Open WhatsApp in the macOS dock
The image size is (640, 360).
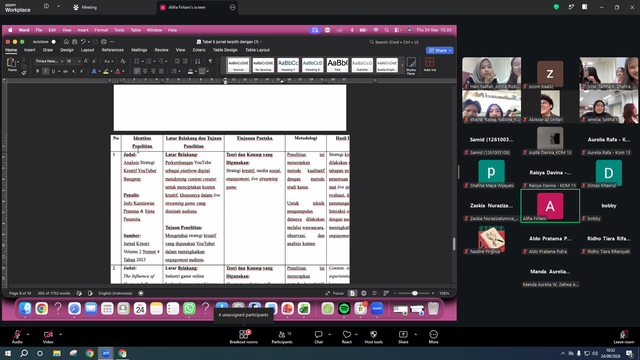click(189, 309)
